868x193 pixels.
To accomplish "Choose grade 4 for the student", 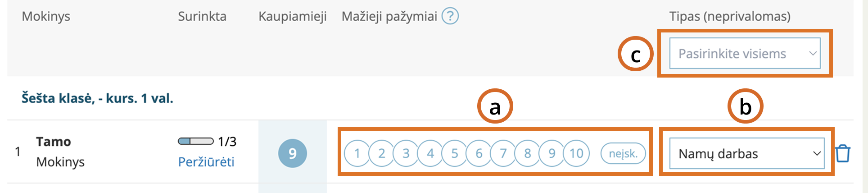I will (x=430, y=154).
